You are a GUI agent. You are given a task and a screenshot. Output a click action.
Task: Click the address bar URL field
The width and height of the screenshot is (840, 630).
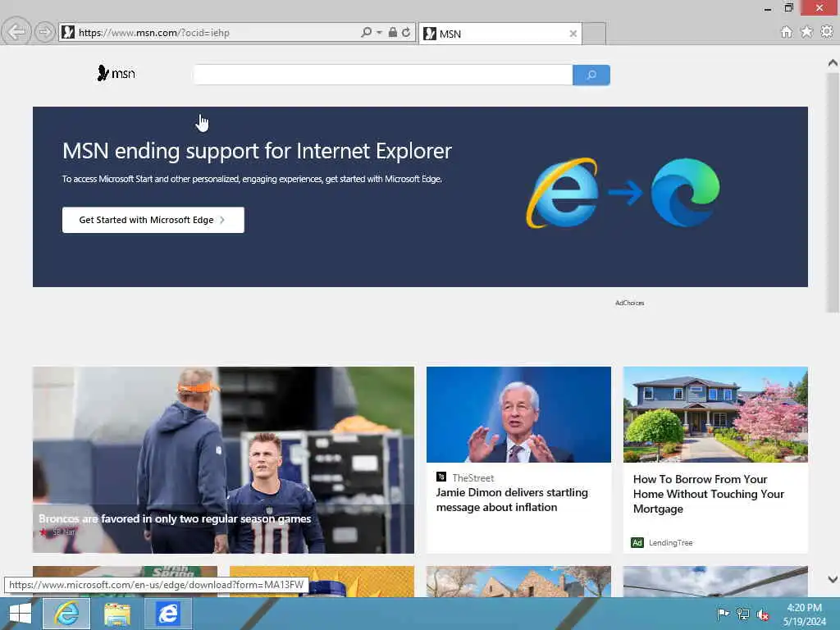point(217,33)
